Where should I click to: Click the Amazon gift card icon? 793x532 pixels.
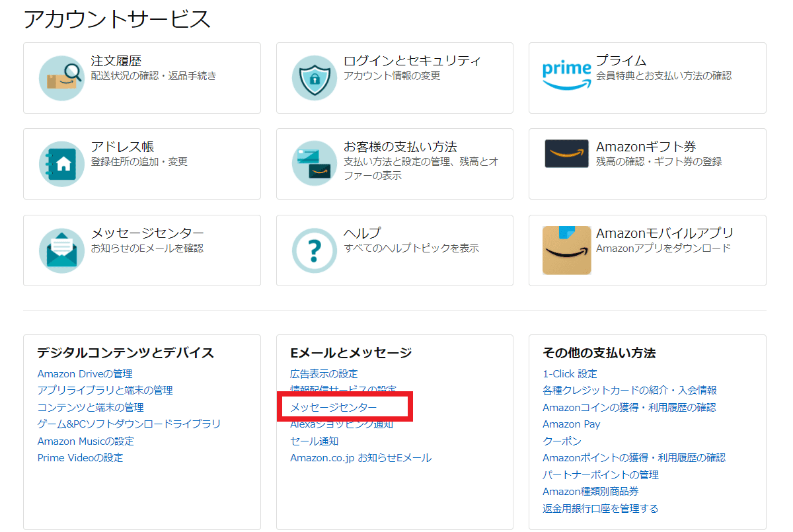tap(566, 153)
